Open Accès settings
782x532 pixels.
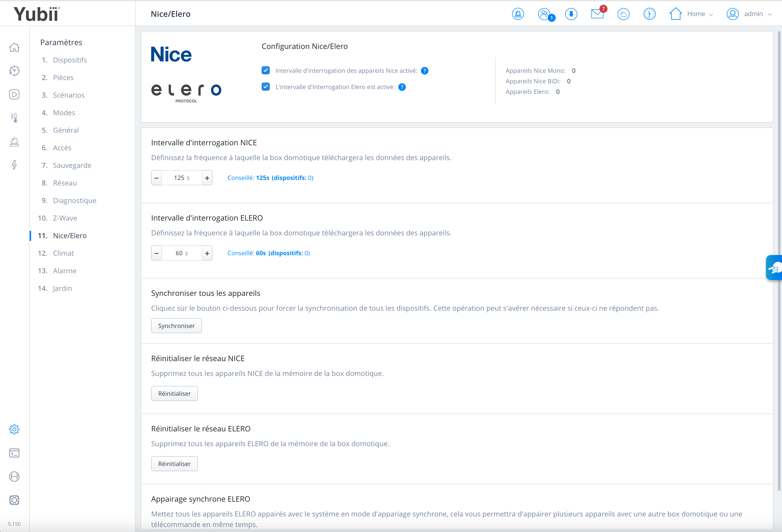pyautogui.click(x=62, y=148)
